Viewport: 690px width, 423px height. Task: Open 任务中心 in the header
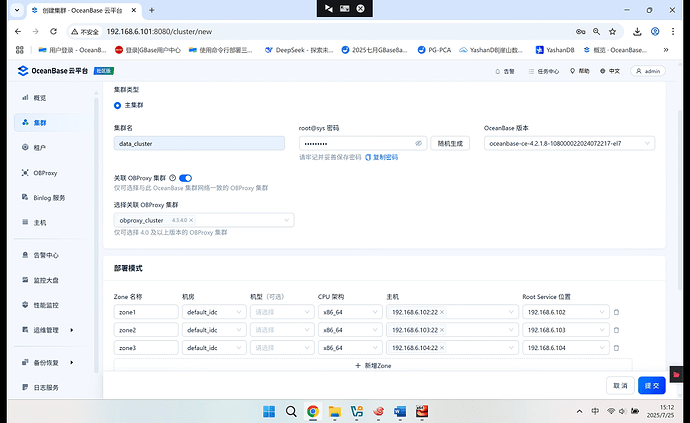point(543,71)
